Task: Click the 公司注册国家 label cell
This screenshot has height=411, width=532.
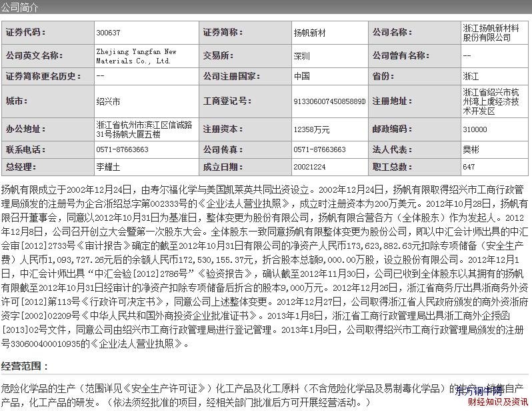Action: [x=245, y=76]
